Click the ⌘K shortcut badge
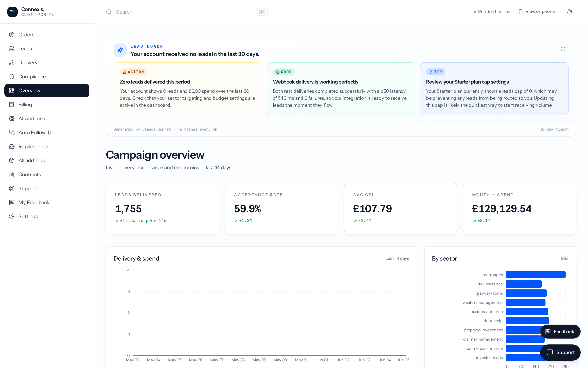The image size is (588, 368). 262,12
